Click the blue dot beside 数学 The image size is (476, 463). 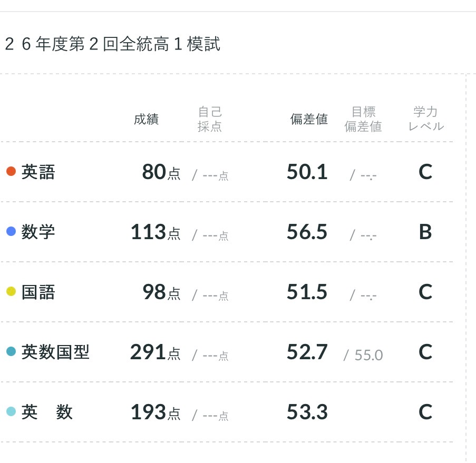tap(11, 231)
